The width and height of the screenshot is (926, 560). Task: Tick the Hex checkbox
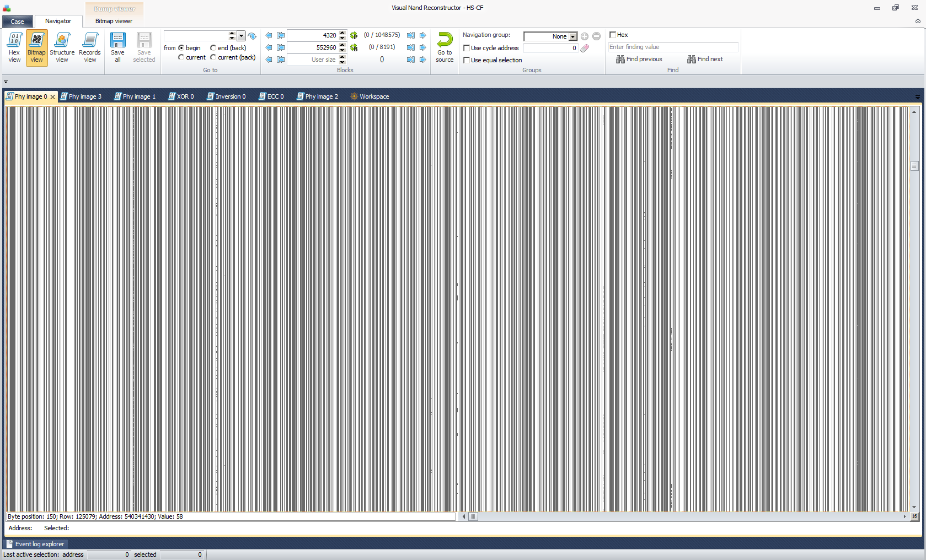[612, 35]
